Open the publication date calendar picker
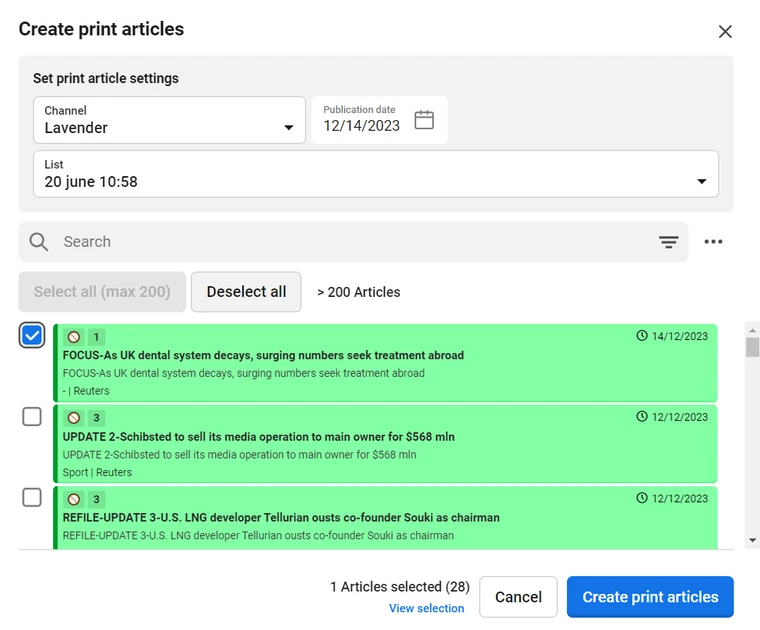 [x=424, y=120]
